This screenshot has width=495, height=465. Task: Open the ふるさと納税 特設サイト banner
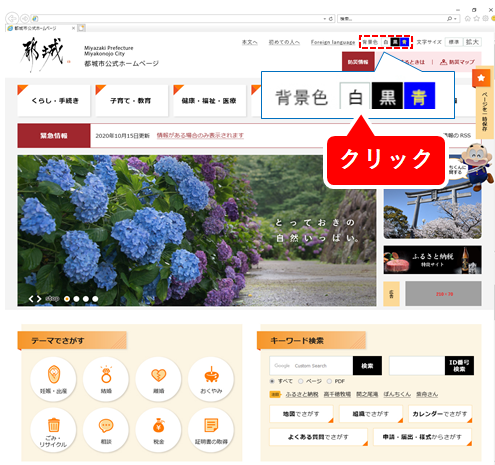tap(433, 260)
